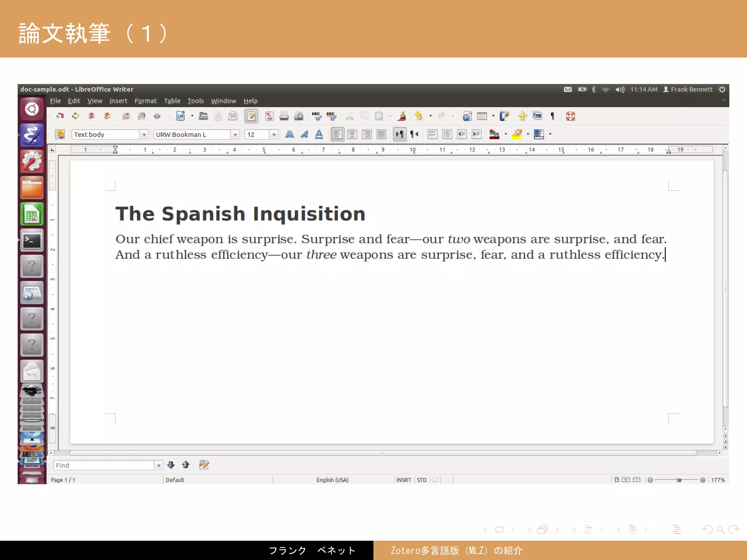
Task: Click Export as PDF icon
Action: (269, 116)
